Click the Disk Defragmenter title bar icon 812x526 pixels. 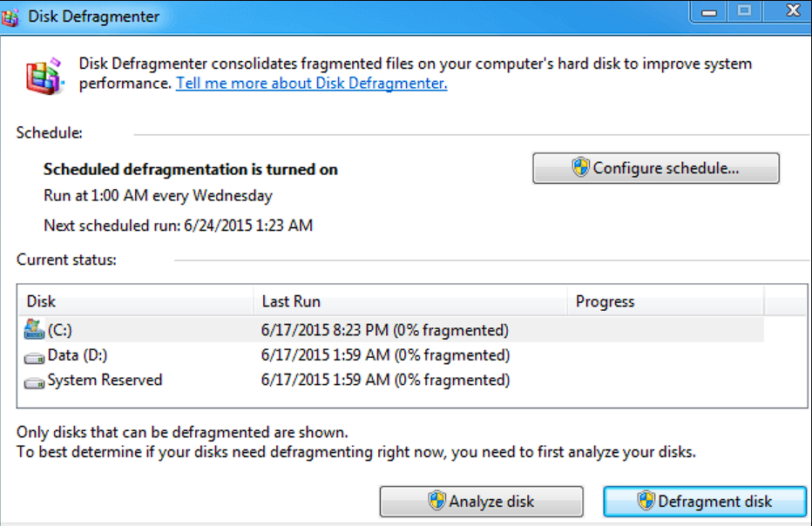coord(12,15)
